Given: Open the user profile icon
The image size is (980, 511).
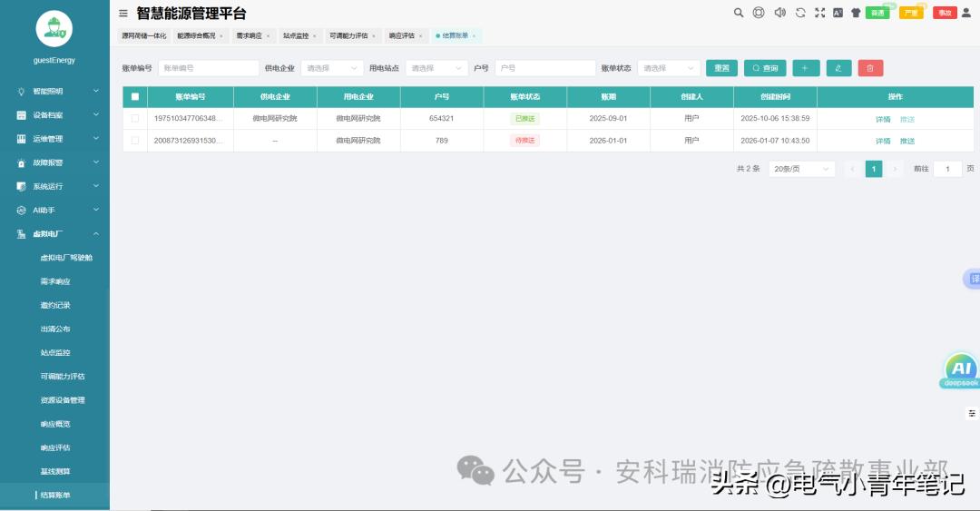Looking at the screenshot, I should click(965, 13).
